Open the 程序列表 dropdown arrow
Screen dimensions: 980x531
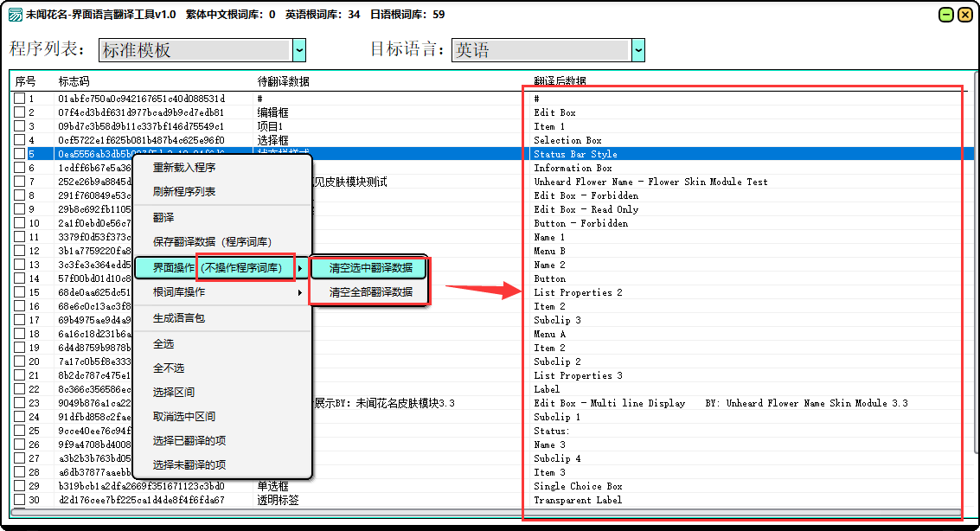pyautogui.click(x=299, y=50)
